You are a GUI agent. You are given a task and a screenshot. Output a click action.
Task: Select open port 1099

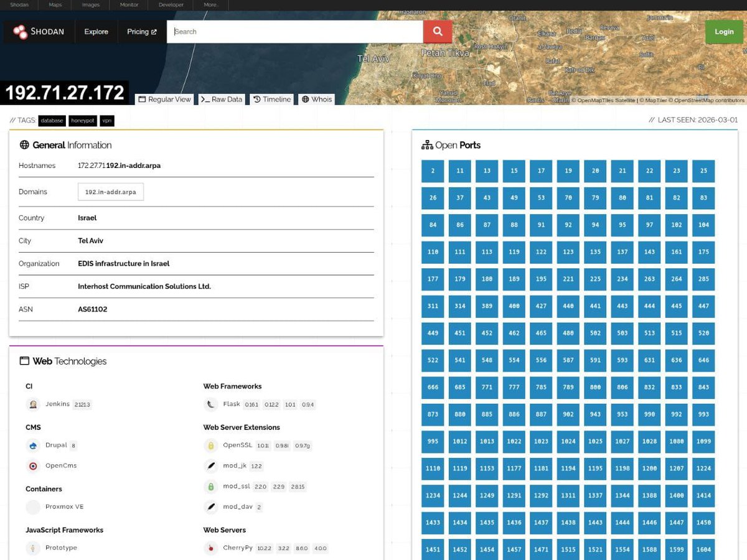coord(703,441)
